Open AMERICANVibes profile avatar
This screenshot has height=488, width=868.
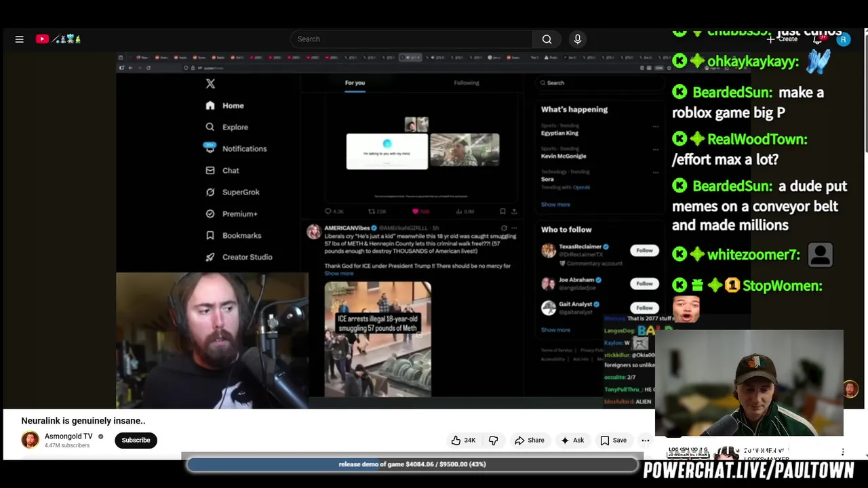tap(313, 232)
